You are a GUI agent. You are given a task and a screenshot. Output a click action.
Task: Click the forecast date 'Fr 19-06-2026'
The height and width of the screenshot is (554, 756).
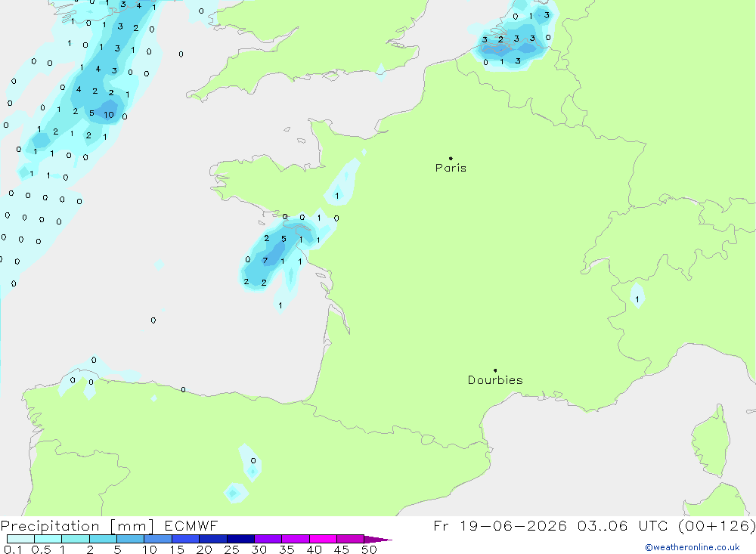tap(500, 525)
